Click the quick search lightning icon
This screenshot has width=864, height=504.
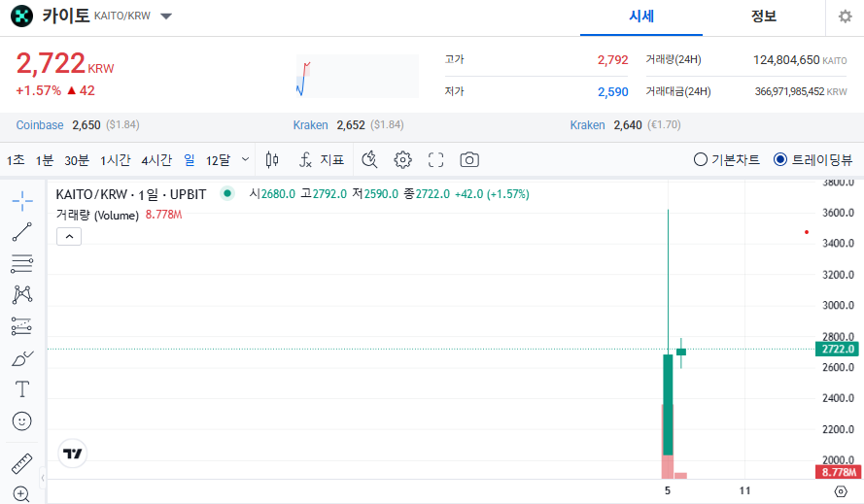(369, 159)
